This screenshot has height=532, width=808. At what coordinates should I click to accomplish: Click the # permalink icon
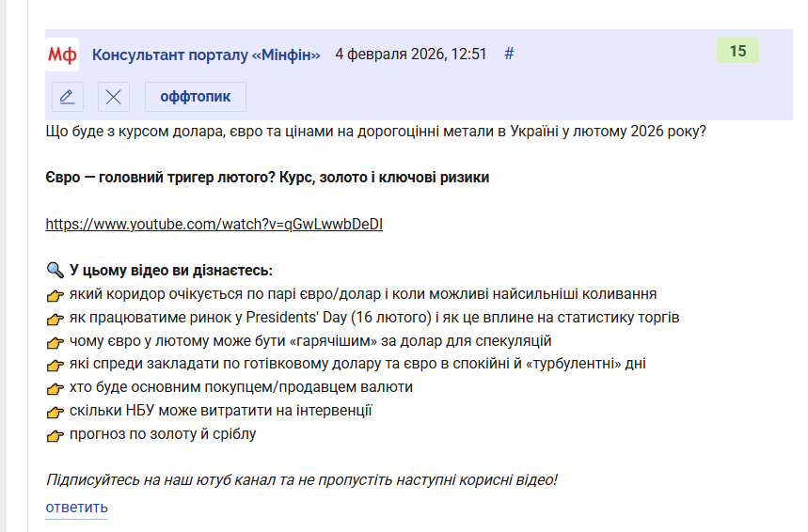point(509,54)
